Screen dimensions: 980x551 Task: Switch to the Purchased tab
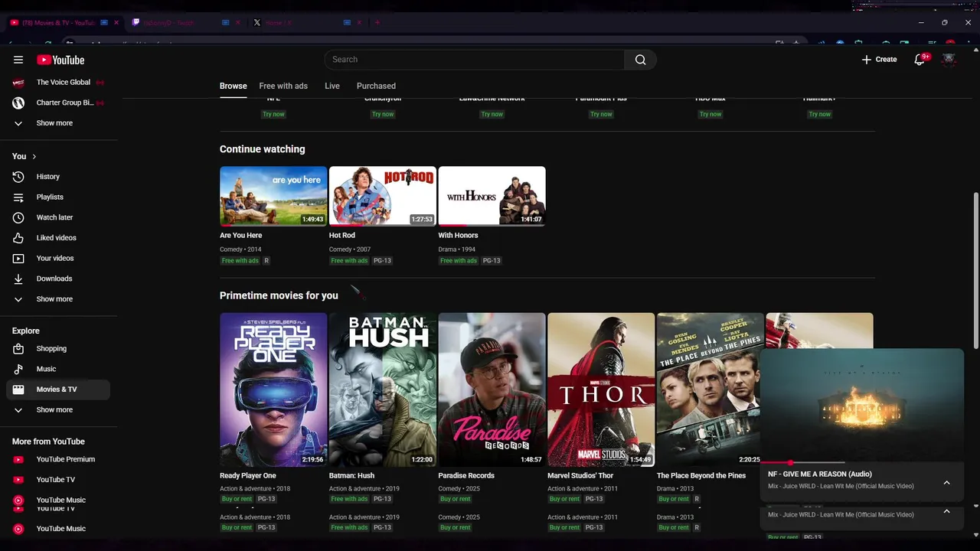pyautogui.click(x=376, y=86)
